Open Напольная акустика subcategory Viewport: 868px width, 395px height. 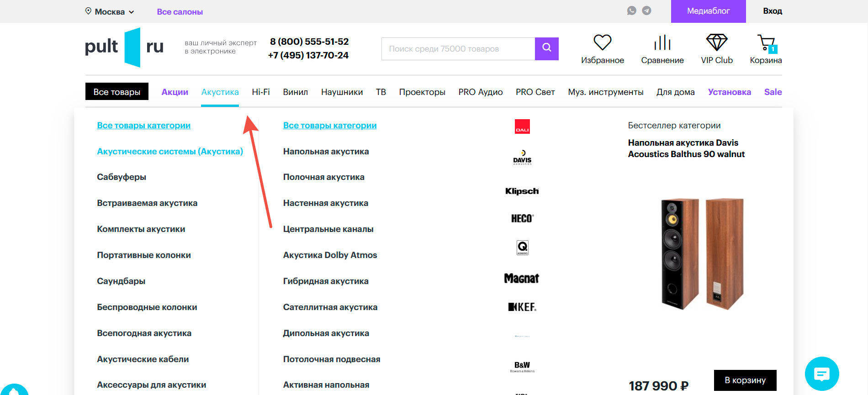click(326, 152)
